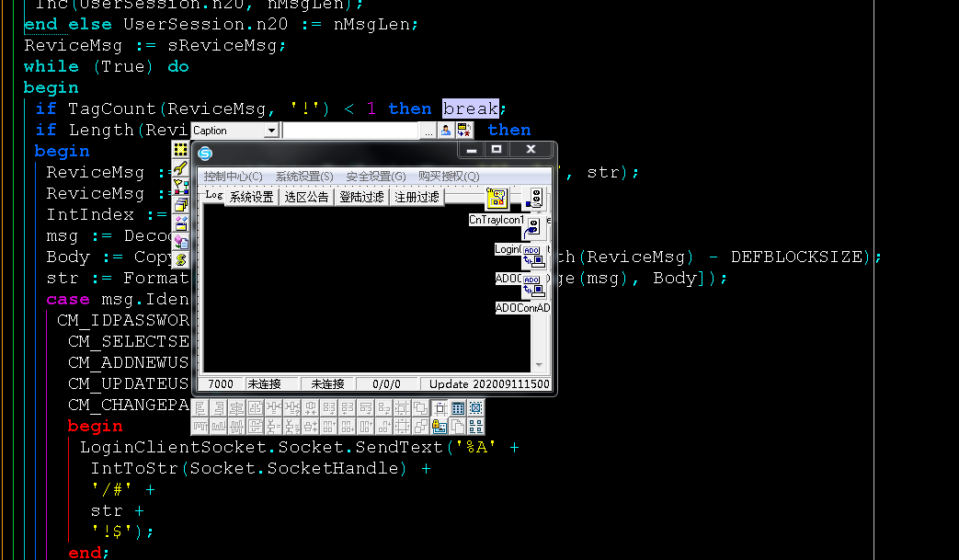Open the 购买授权(Q) menu

[449, 177]
